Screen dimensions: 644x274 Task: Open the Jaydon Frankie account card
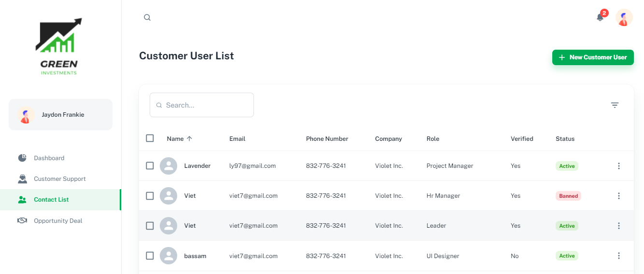coord(60,115)
